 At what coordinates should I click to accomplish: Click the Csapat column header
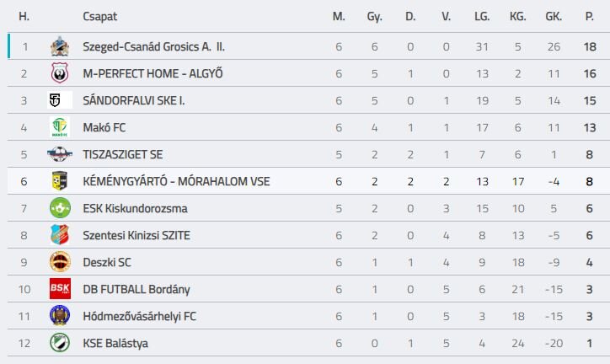click(100, 16)
